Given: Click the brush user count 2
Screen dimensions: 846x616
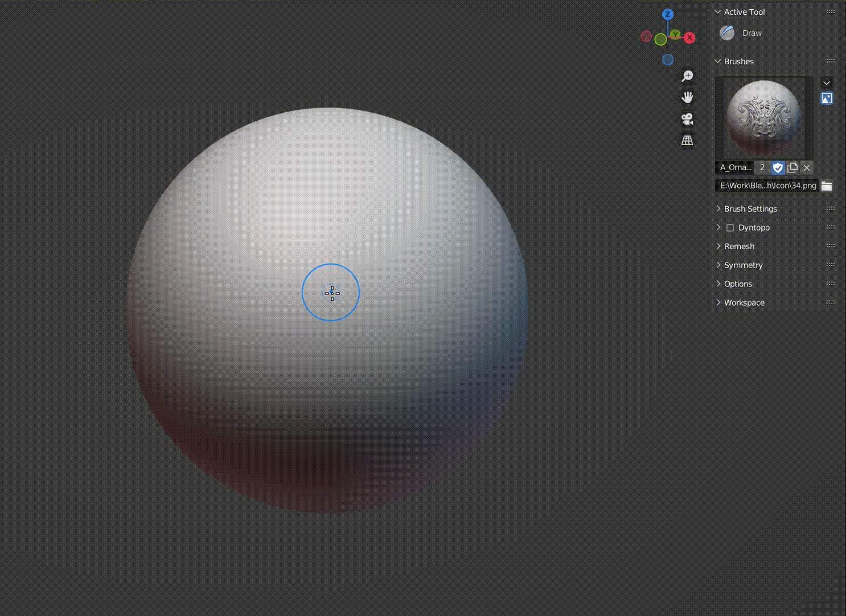Looking at the screenshot, I should [x=762, y=167].
